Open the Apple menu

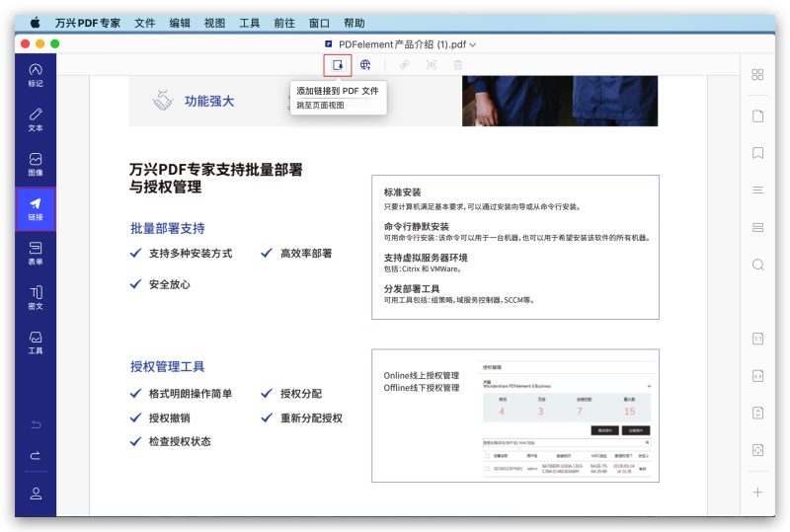pos(35,23)
